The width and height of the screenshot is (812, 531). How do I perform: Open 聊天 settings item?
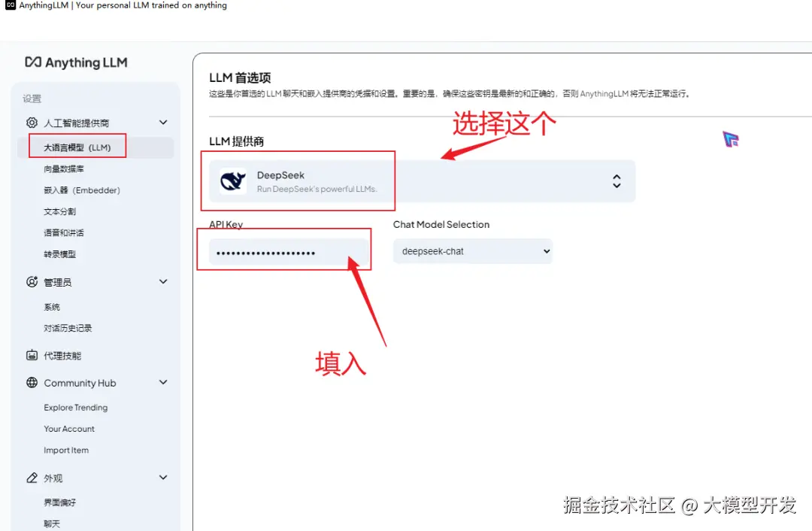click(52, 523)
